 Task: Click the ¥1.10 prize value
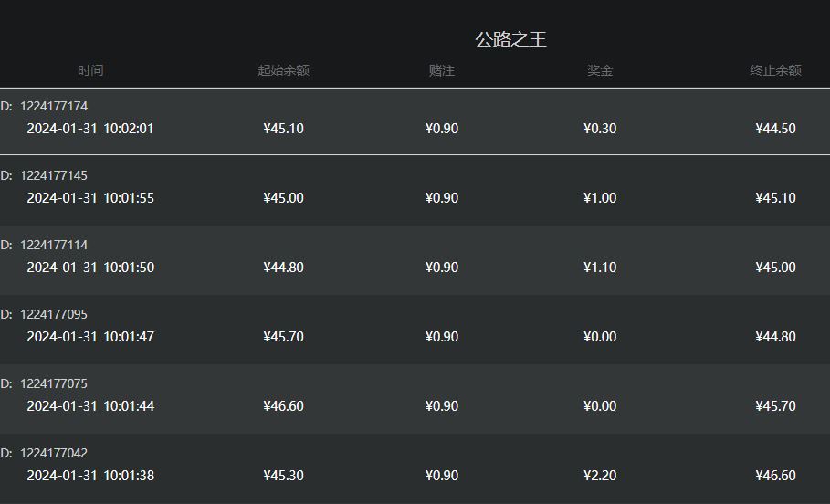[x=600, y=267]
